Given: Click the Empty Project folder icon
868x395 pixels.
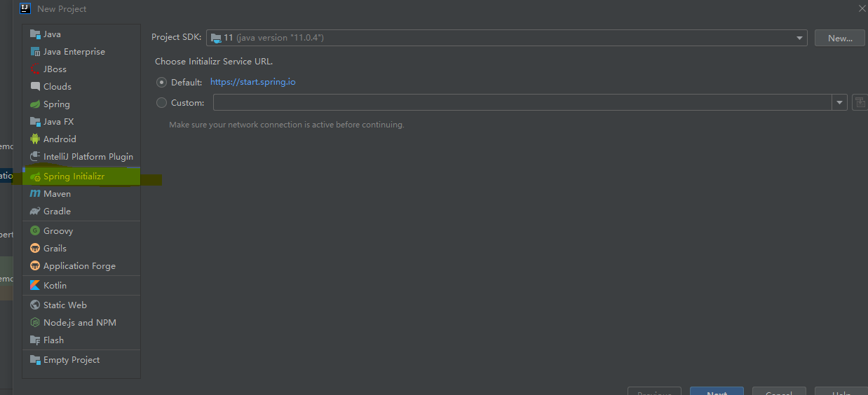Looking at the screenshot, I should click(x=35, y=360).
